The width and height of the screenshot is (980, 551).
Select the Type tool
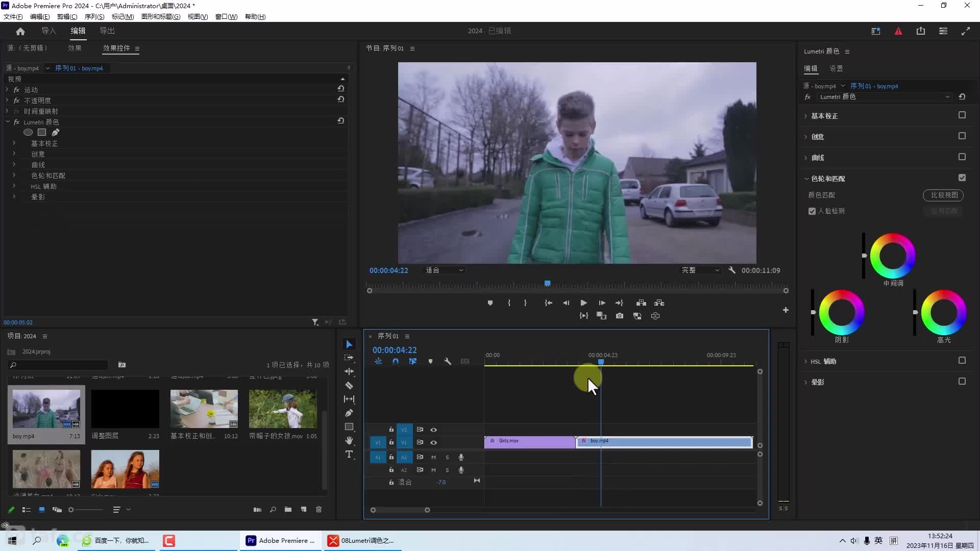(349, 454)
